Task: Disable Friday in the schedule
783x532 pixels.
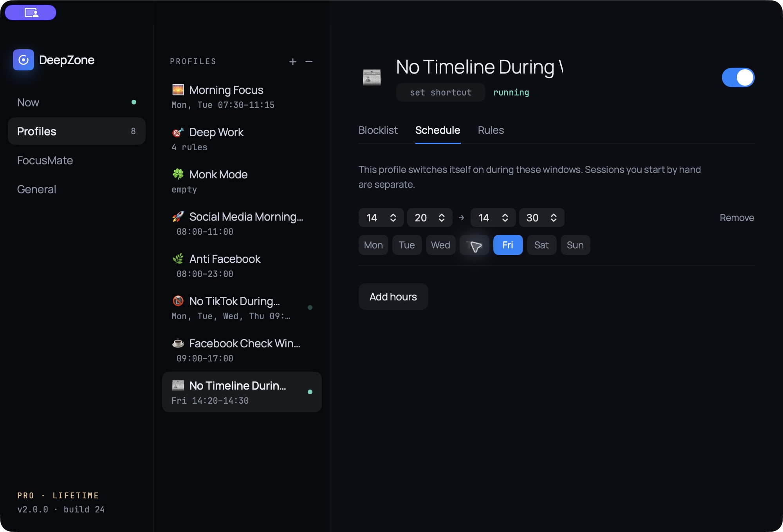Action: coord(508,245)
